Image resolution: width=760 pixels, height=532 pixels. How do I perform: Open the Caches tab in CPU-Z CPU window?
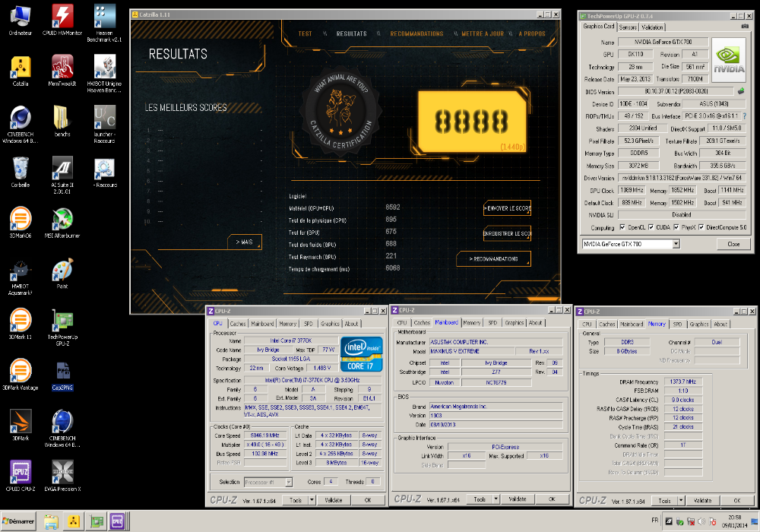click(x=237, y=323)
